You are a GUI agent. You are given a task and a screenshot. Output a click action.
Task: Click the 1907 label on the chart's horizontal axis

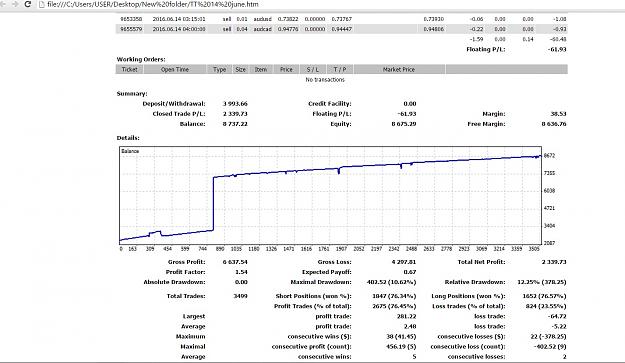pos(341,249)
